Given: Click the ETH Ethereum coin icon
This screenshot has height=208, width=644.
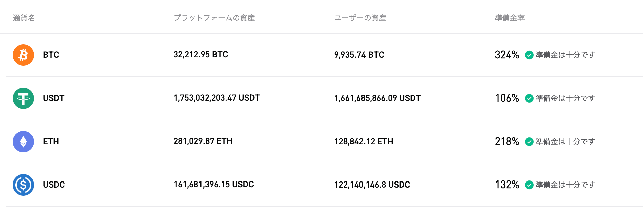Looking at the screenshot, I should 23,141.
